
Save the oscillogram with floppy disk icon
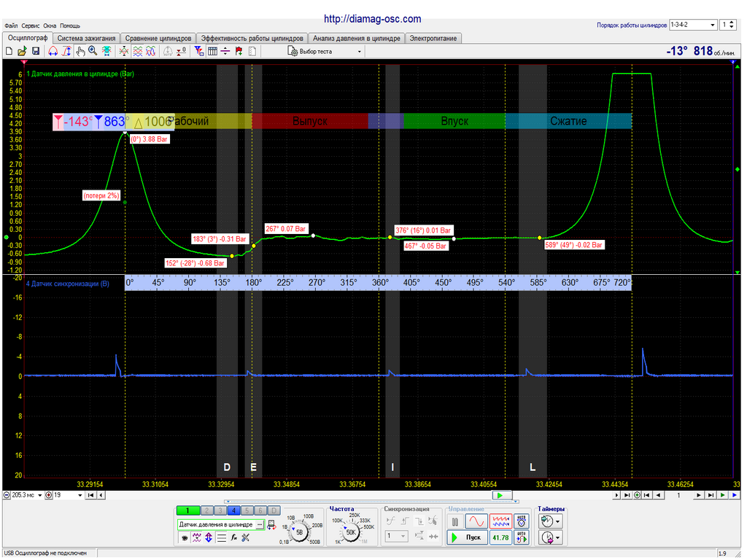35,51
